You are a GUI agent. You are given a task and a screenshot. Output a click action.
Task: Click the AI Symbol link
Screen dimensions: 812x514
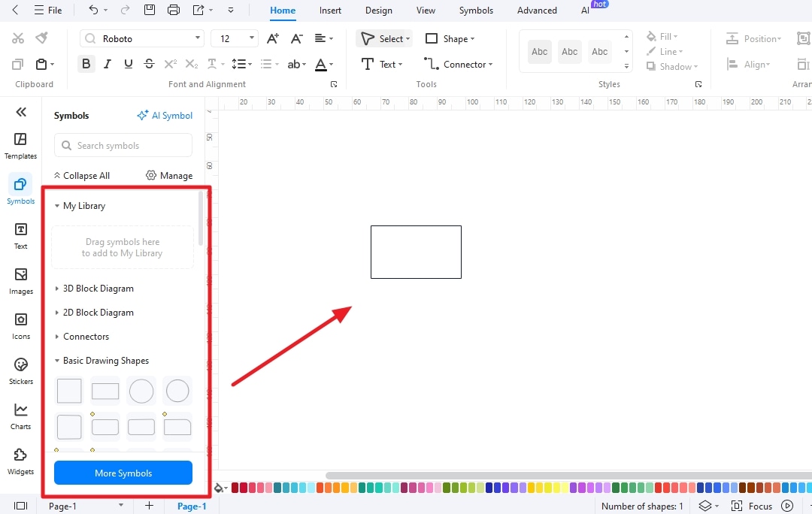pos(165,116)
